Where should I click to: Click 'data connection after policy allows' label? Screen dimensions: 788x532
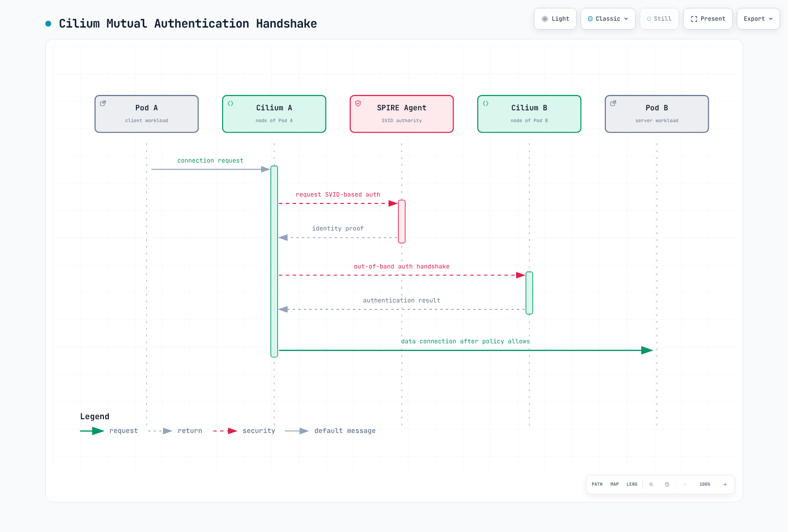tap(465, 341)
